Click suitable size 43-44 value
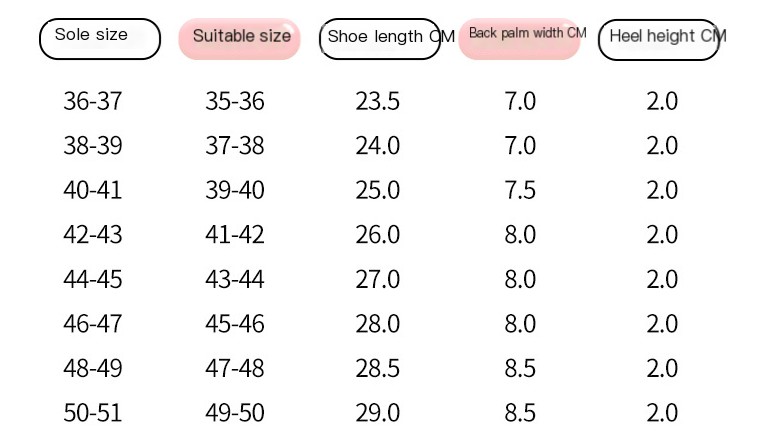The height and width of the screenshot is (448, 767). tap(235, 279)
